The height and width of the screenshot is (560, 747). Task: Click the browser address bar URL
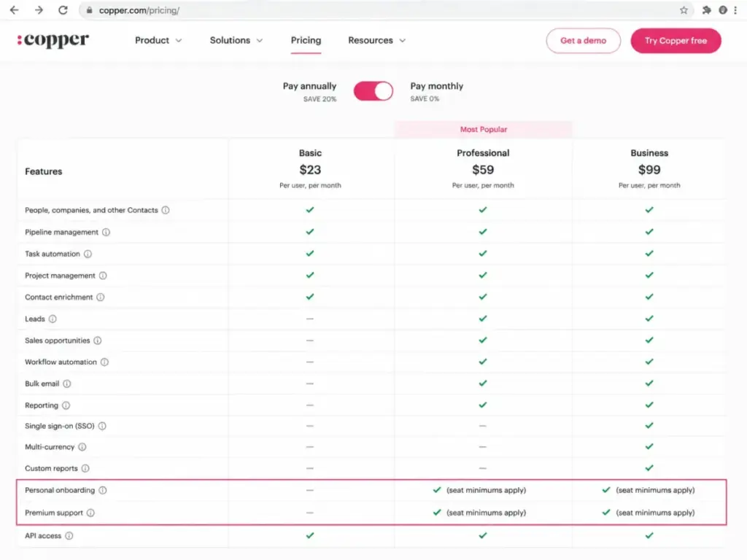pyautogui.click(x=139, y=10)
